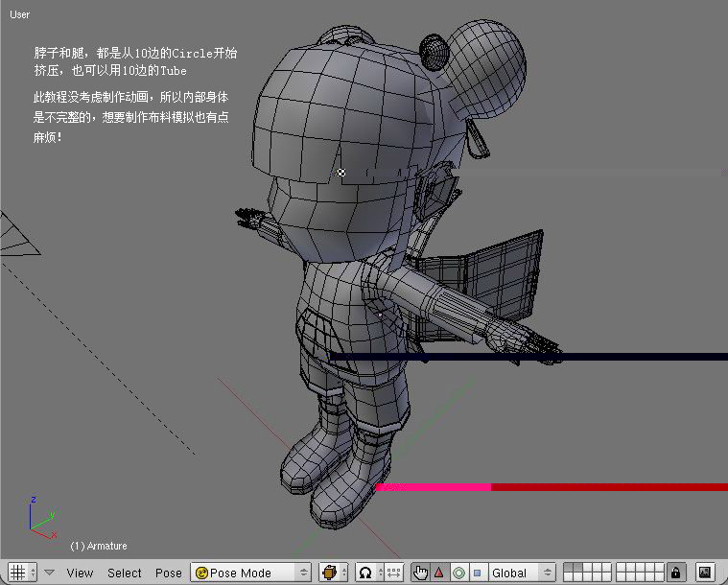Open the Pose Mode dropdown
Image resolution: width=728 pixels, height=585 pixels.
click(x=250, y=573)
